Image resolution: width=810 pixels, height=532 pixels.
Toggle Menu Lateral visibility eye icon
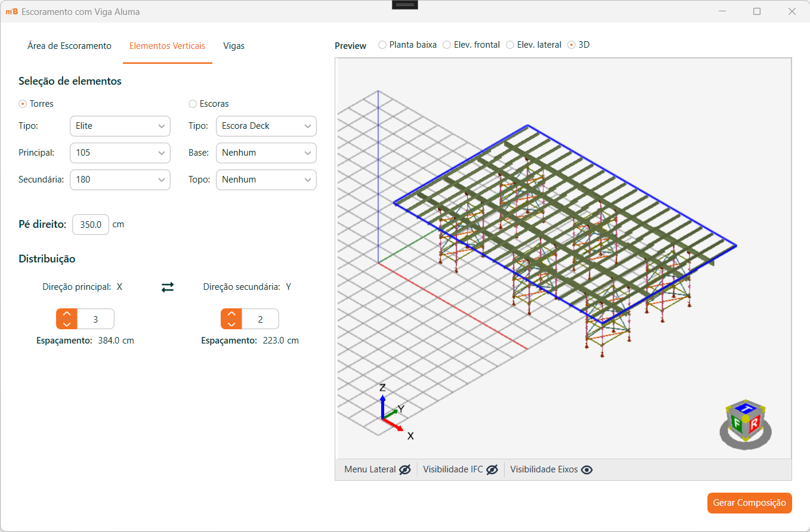pyautogui.click(x=405, y=469)
